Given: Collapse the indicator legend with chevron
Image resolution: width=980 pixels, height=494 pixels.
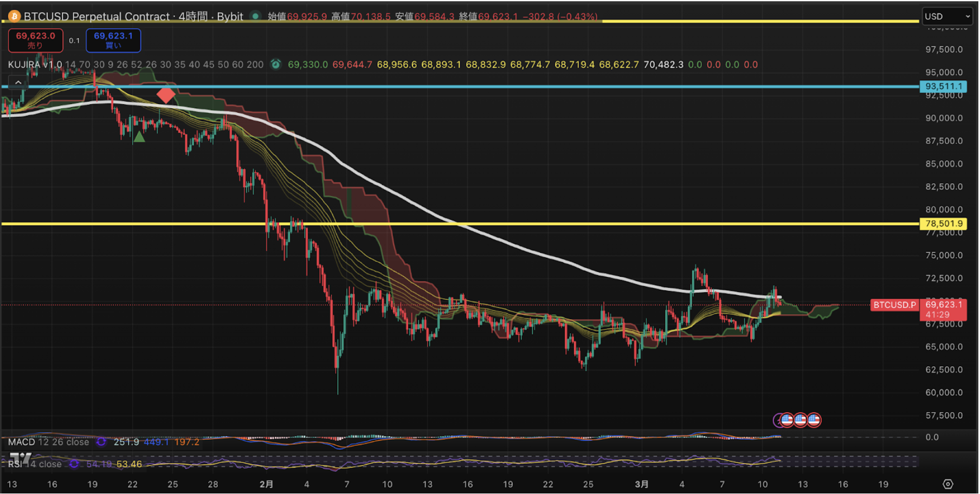Looking at the screenshot, I should pos(18,82).
